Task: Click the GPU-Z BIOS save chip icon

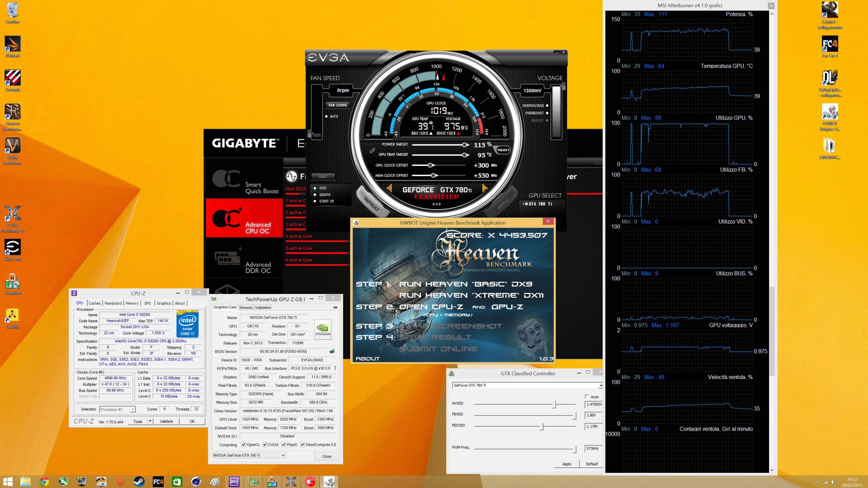Action: click(332, 351)
